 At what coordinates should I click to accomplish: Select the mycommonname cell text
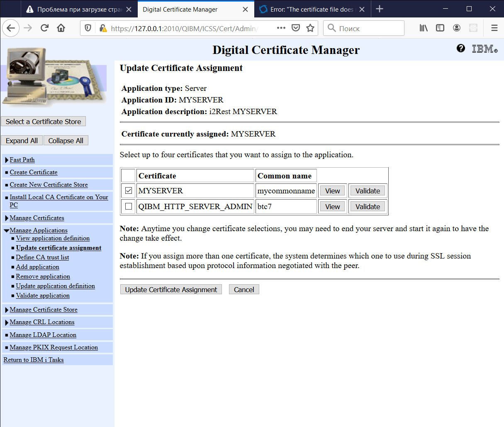[x=286, y=191]
